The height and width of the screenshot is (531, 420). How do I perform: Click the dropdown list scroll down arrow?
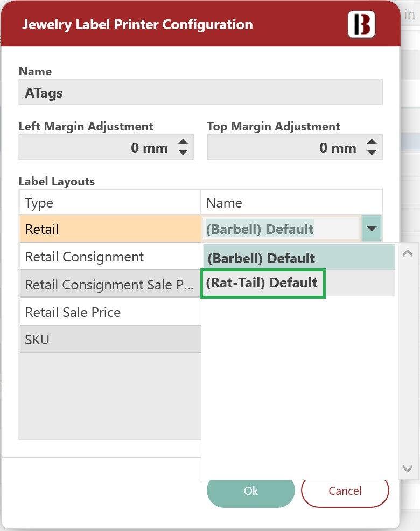point(408,469)
